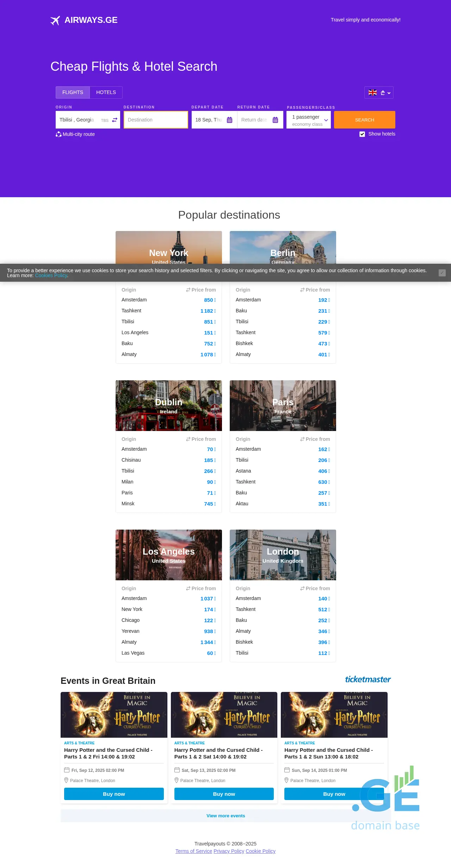The image size is (451, 868).
Task: Open the Dublin destination image card
Action: [x=168, y=406]
